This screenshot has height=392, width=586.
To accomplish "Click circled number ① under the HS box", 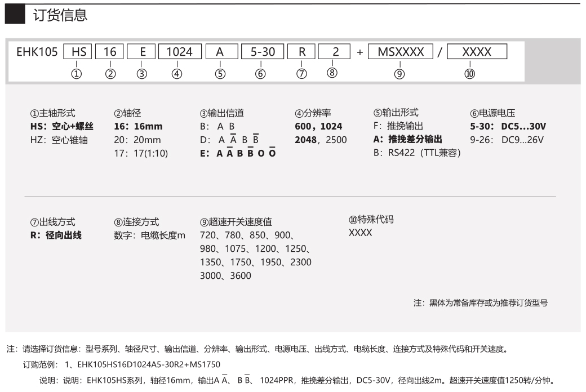I will point(78,74).
